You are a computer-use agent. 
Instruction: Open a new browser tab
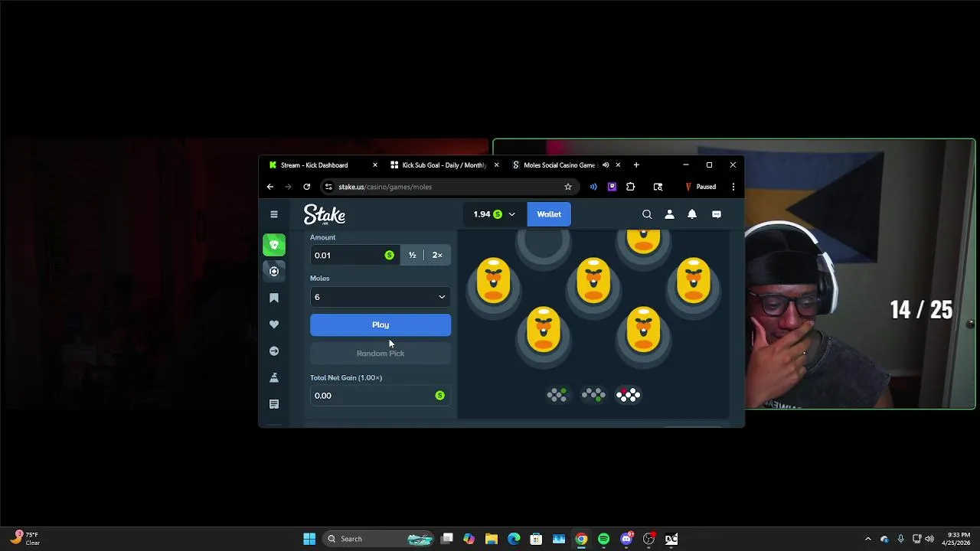point(636,165)
